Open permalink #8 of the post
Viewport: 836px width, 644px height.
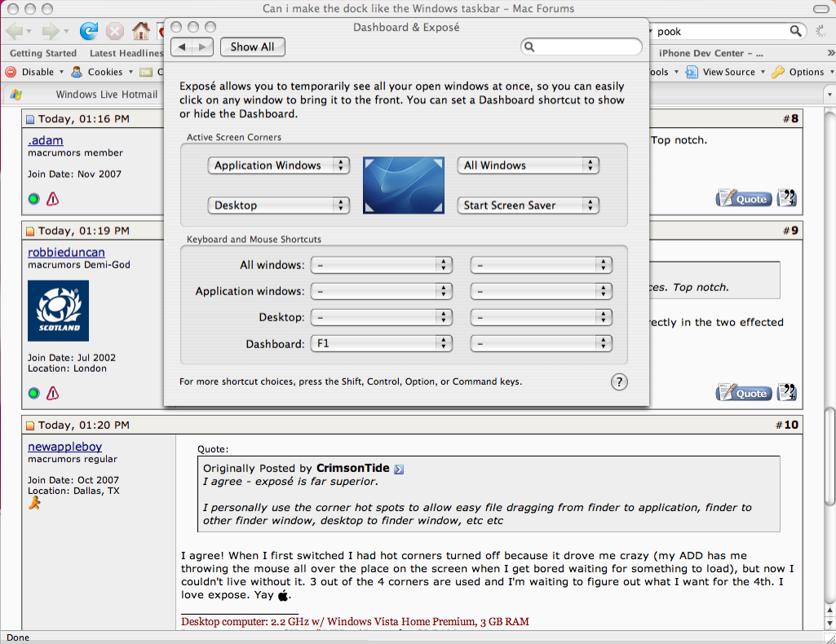(794, 119)
